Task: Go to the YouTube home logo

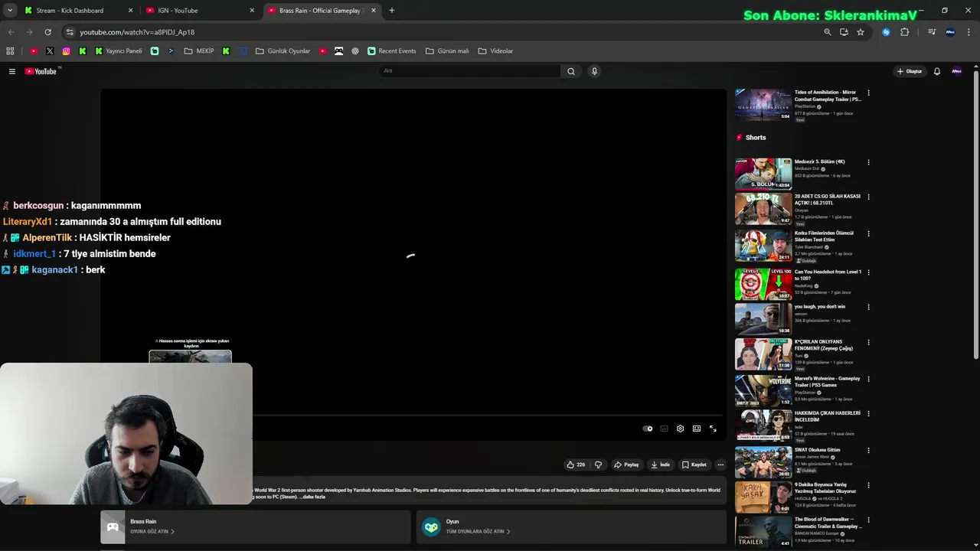Action: coord(41,71)
